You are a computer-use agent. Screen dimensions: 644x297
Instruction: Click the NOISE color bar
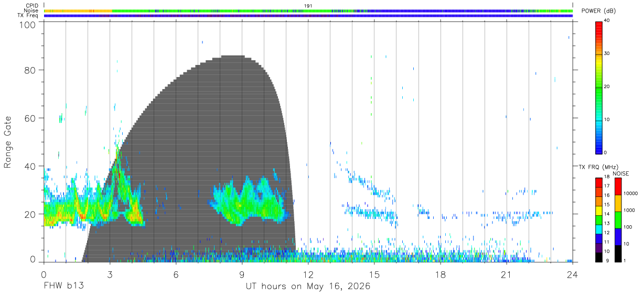coord(618,219)
